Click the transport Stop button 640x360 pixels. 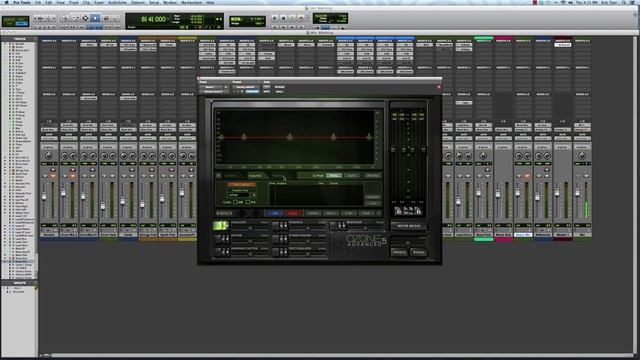(x=283, y=18)
